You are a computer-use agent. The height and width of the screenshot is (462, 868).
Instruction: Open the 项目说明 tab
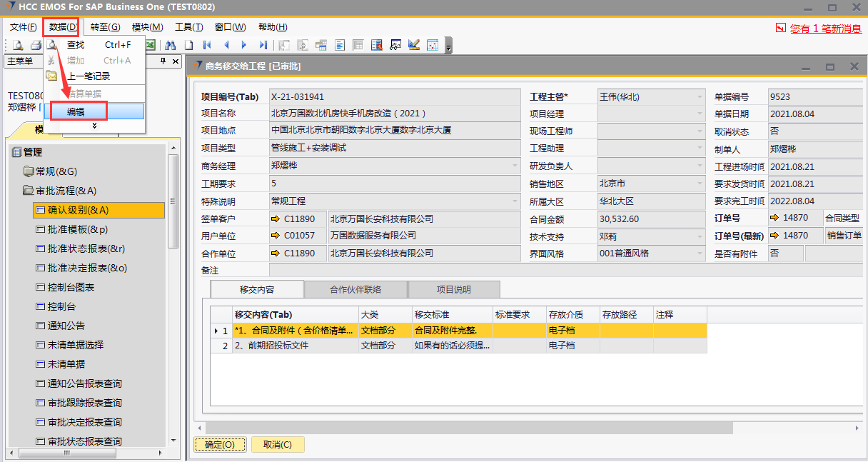[453, 290]
